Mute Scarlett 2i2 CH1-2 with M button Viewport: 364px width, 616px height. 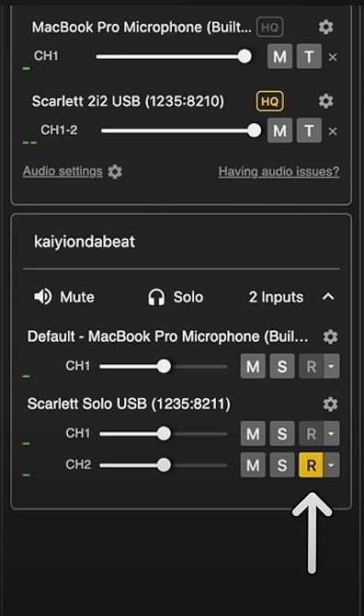pos(279,131)
